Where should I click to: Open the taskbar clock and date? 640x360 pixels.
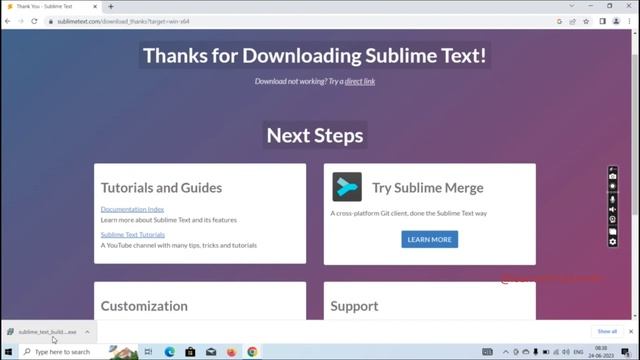pyautogui.click(x=601, y=352)
